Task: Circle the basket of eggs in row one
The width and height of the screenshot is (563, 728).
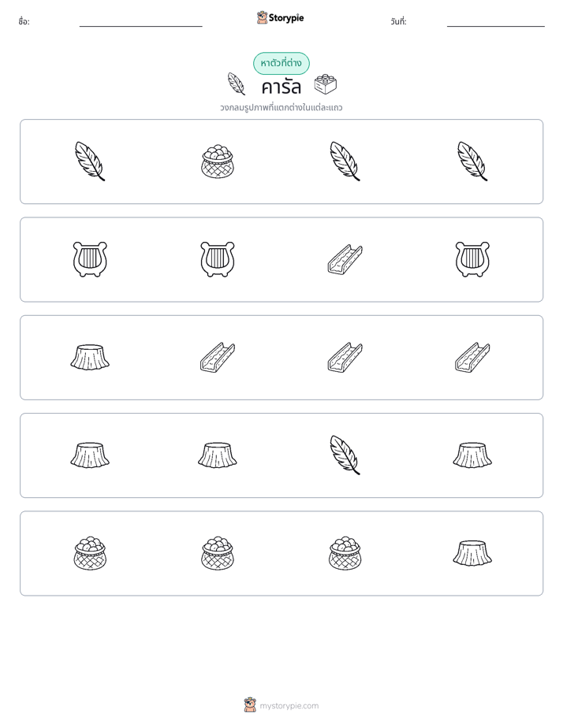Action: point(218,162)
